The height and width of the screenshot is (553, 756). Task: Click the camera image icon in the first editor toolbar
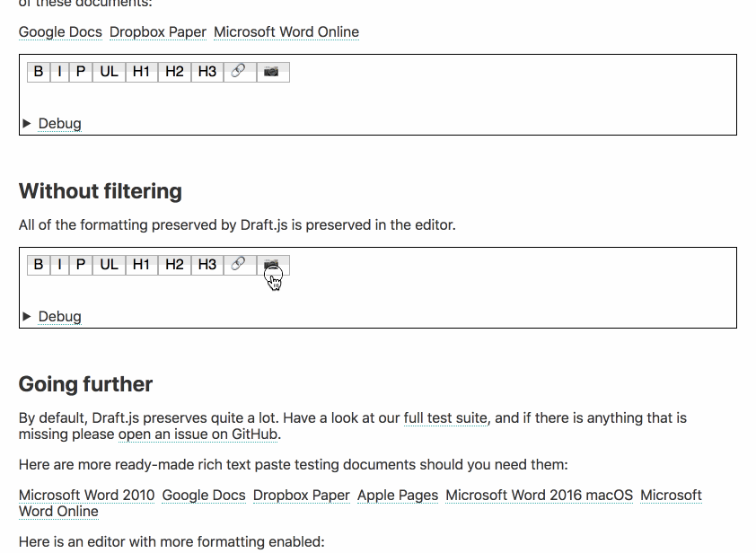pyautogui.click(x=273, y=72)
